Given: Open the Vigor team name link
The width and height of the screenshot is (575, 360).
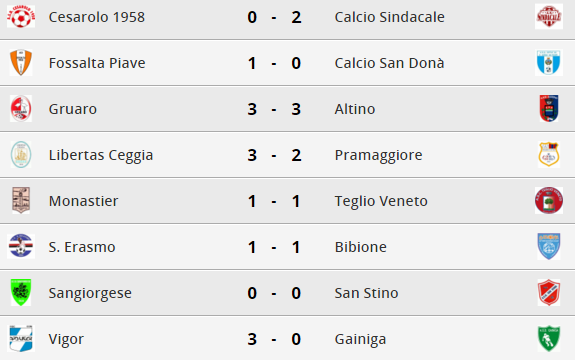Looking at the screenshot, I should 66,339.
